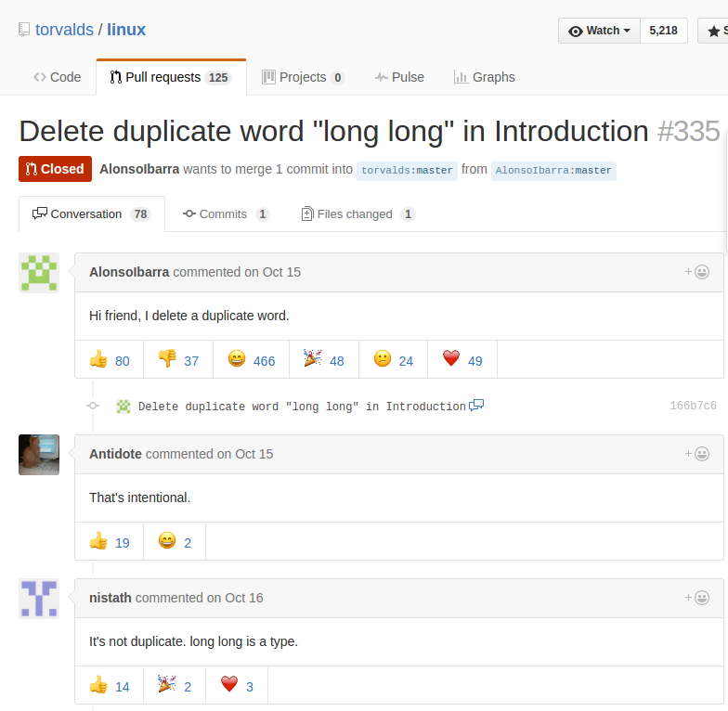Toggle thumbs up reaction with 19

tap(110, 542)
